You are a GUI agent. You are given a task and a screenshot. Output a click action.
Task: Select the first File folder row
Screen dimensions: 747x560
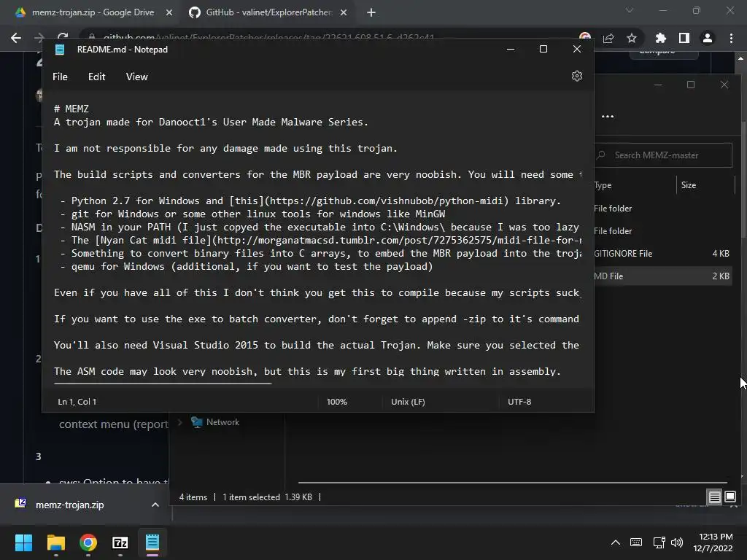(663, 208)
